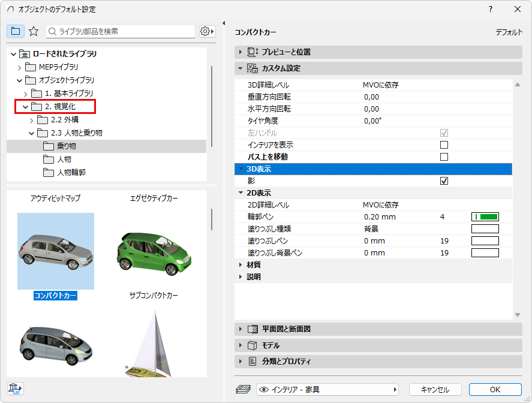Close the dialog with X button

click(x=518, y=9)
